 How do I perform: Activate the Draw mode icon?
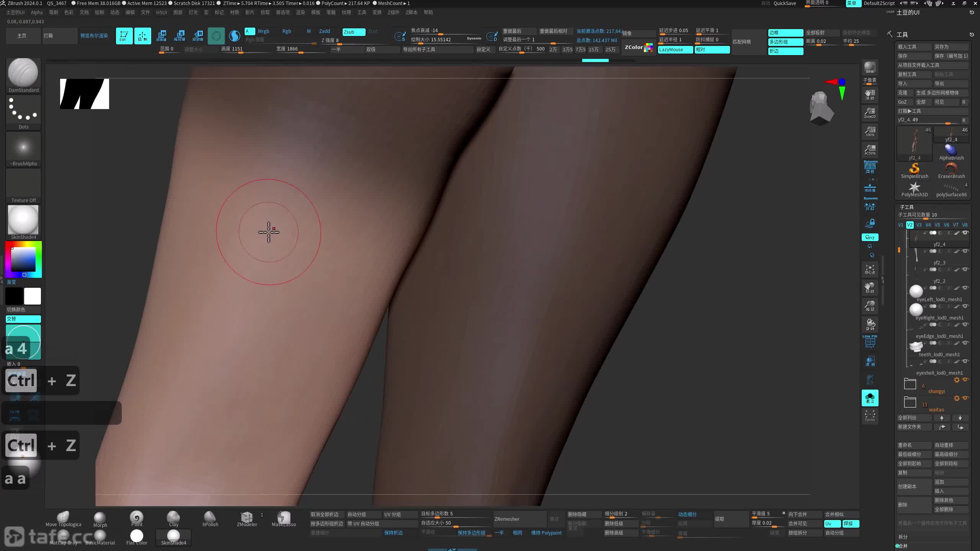coord(142,36)
